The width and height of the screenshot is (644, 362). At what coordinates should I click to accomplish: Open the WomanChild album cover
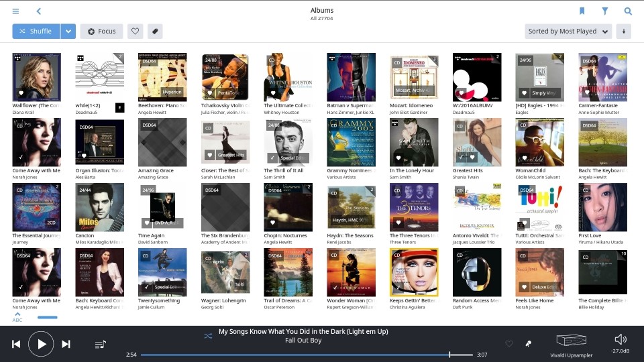click(539, 142)
